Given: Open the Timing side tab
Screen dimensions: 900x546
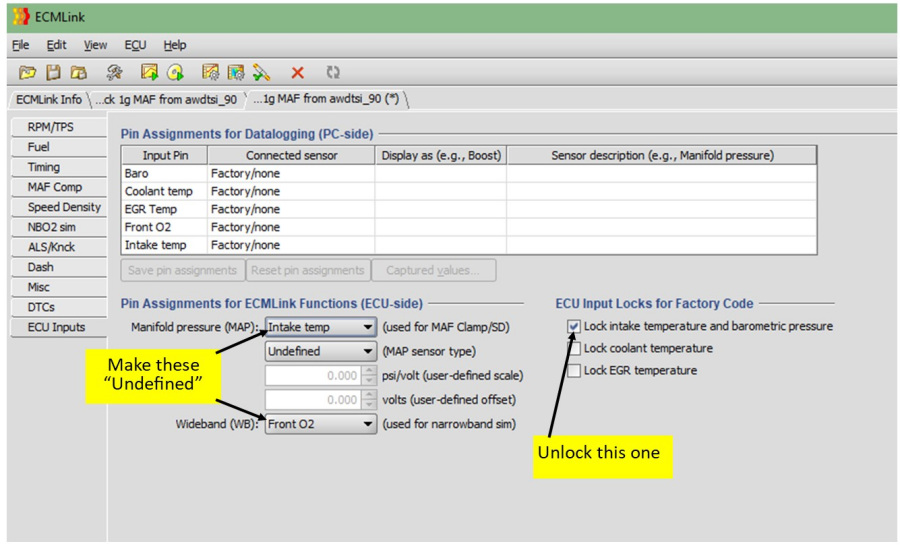Looking at the screenshot, I should coord(59,167).
